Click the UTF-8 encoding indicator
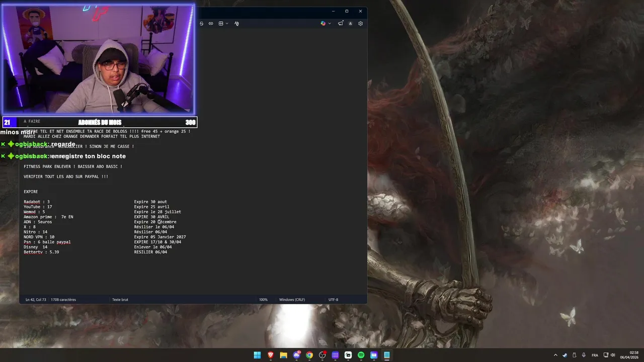 point(333,300)
